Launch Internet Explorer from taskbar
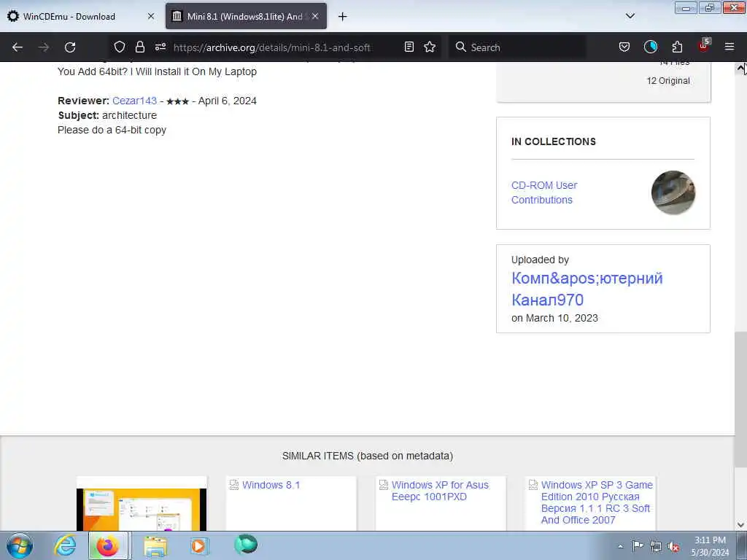This screenshot has width=747, height=560. click(65, 545)
